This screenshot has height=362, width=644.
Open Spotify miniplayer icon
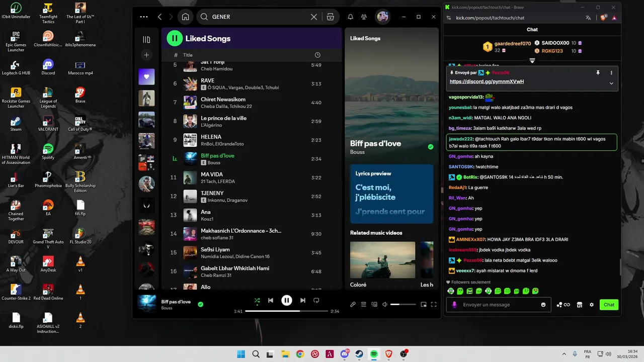pos(424,304)
